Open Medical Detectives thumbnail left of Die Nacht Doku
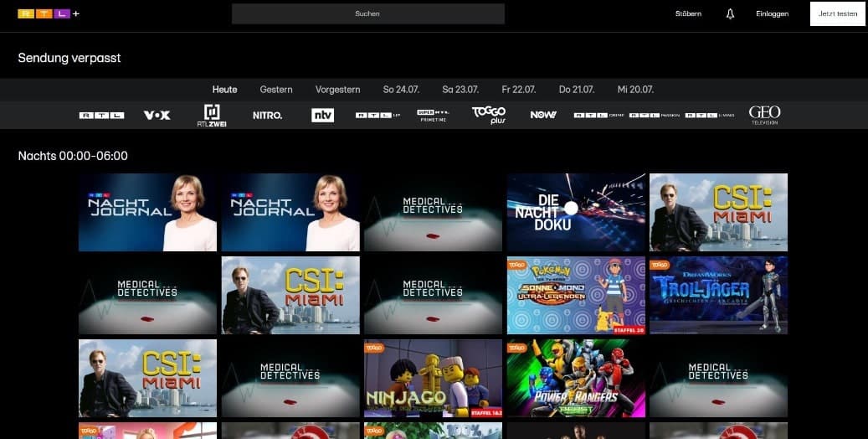The image size is (868, 439). [433, 212]
